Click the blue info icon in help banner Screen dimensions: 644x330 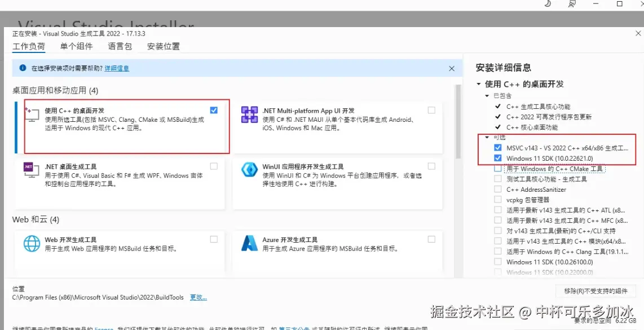(x=23, y=68)
